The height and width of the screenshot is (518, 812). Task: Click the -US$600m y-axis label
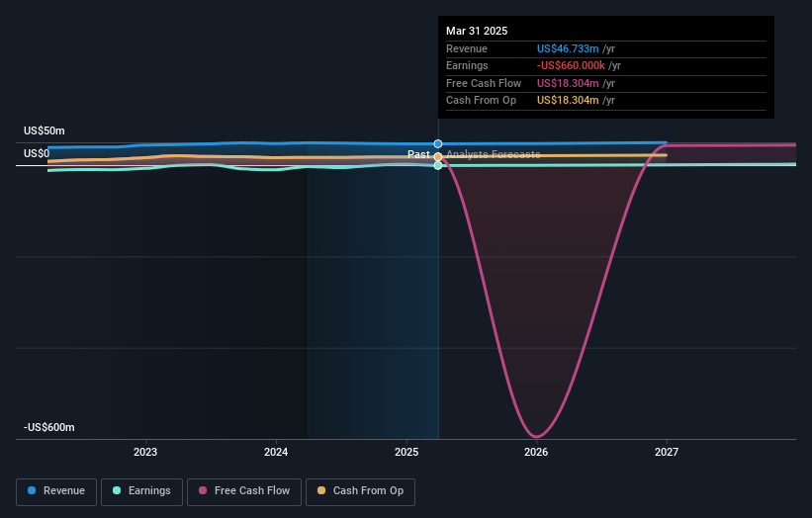pyautogui.click(x=49, y=427)
